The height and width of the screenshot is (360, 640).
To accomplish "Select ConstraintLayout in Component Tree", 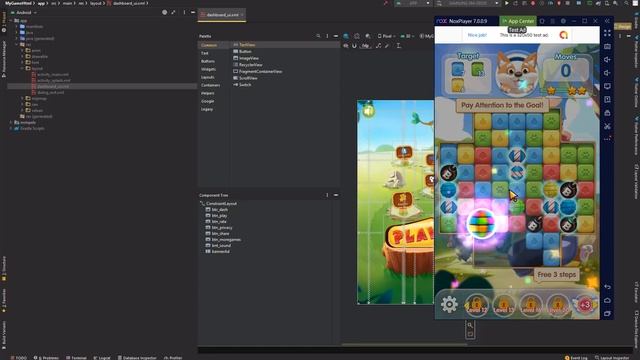I will [x=221, y=203].
